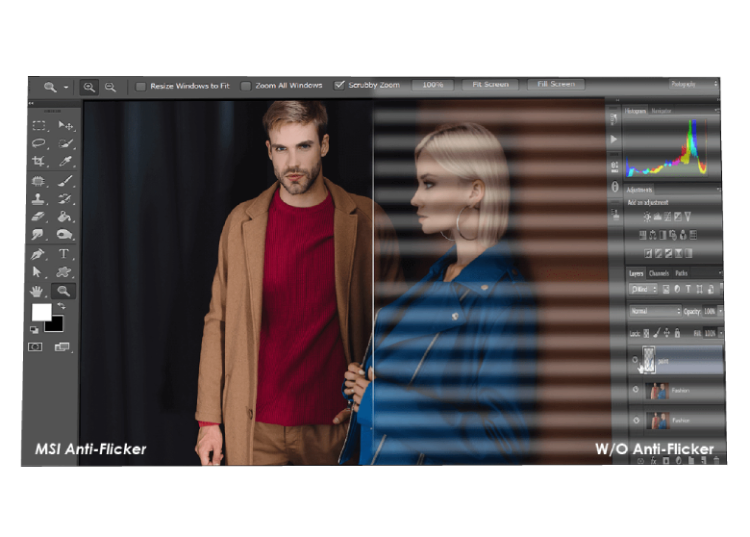
Task: Hide the top layer using eye icon
Action: pos(635,360)
